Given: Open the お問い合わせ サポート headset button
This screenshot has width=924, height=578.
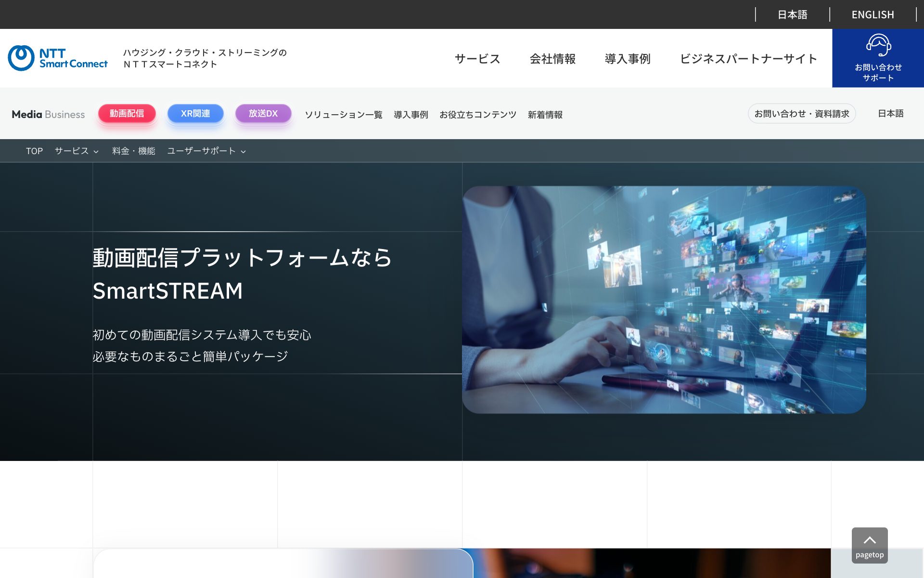Looking at the screenshot, I should click(878, 58).
